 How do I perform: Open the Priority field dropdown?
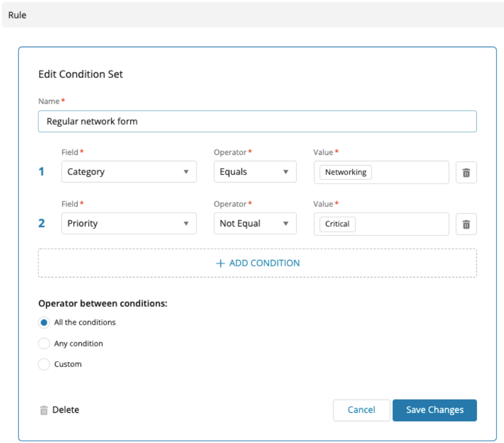pos(129,223)
